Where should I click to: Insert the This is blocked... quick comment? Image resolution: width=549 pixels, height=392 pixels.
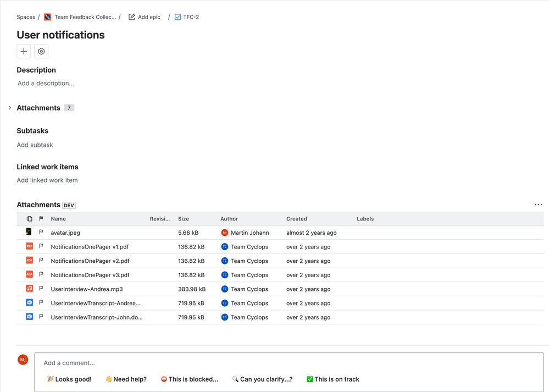pyautogui.click(x=190, y=379)
